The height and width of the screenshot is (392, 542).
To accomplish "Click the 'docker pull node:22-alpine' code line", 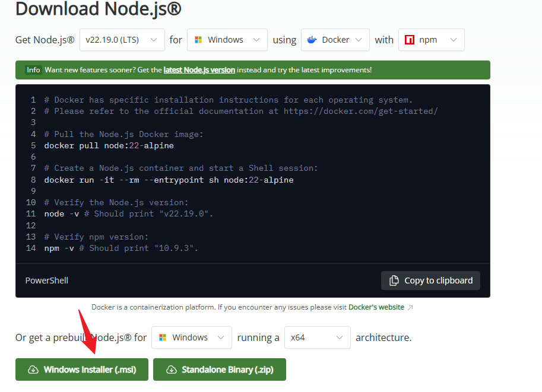I will [x=109, y=145].
